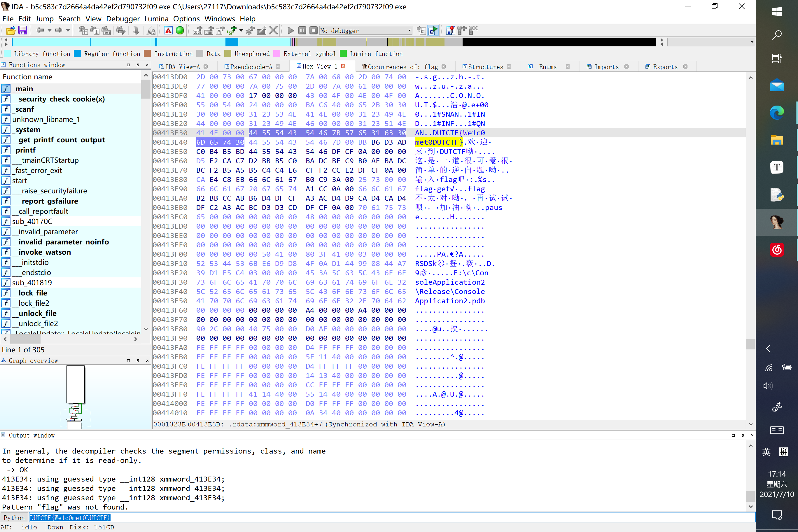Click the Open file toolbar icon
Viewport: 798px width, 532px height.
[x=10, y=31]
